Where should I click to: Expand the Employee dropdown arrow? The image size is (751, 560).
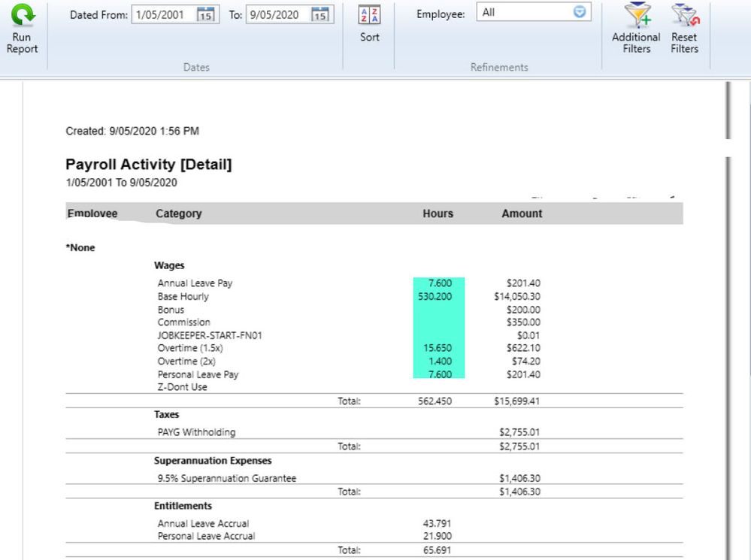coord(580,12)
